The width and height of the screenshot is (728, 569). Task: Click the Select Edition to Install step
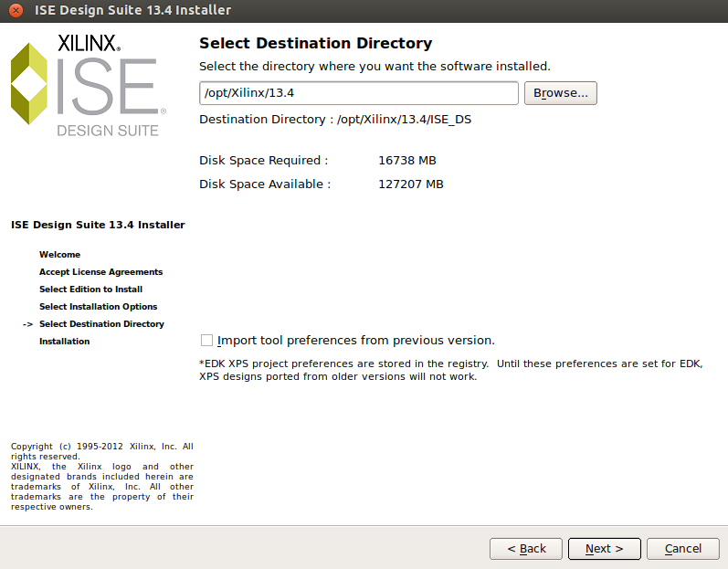point(90,290)
